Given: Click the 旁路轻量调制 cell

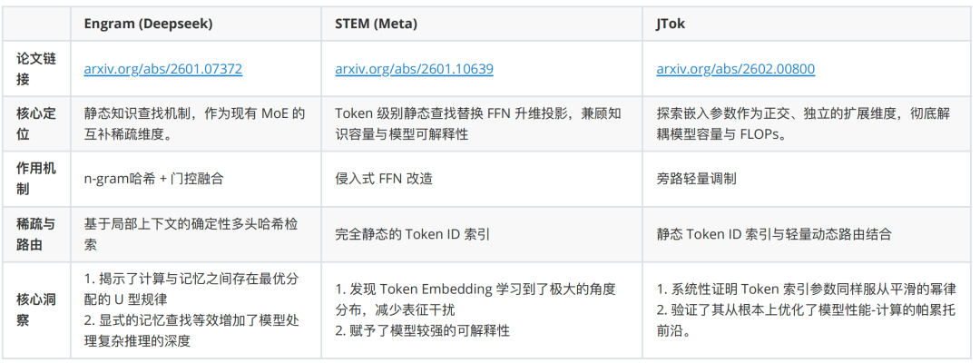Looking at the screenshot, I should 697,179.
